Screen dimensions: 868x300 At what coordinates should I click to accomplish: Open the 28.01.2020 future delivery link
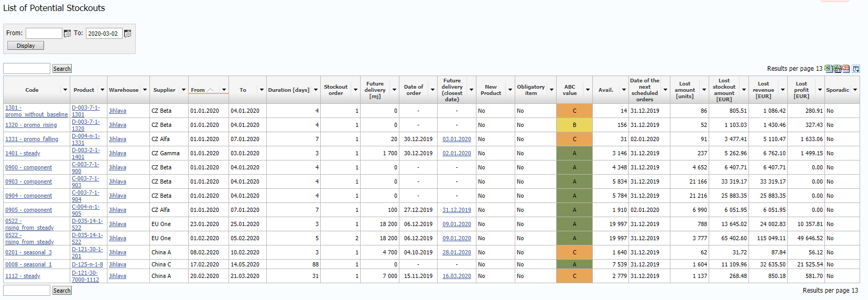tap(457, 253)
